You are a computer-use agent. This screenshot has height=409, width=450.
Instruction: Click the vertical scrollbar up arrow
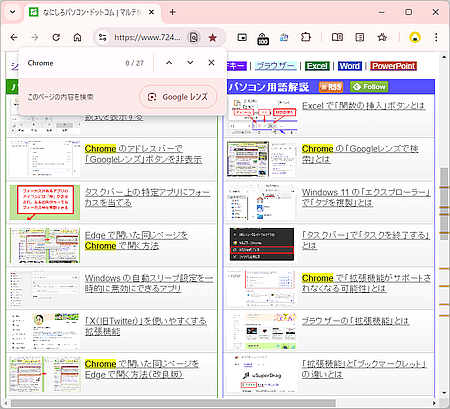pyautogui.click(x=444, y=57)
